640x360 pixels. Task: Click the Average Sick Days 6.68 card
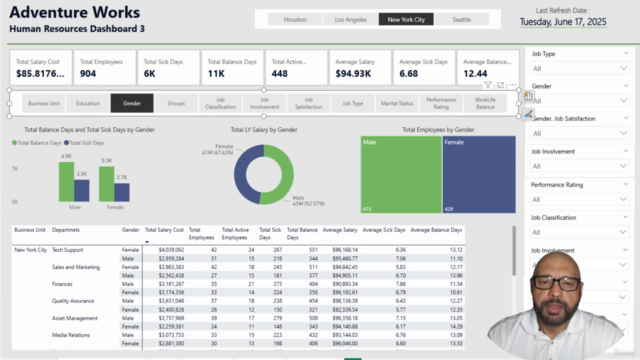pyautogui.click(x=424, y=67)
